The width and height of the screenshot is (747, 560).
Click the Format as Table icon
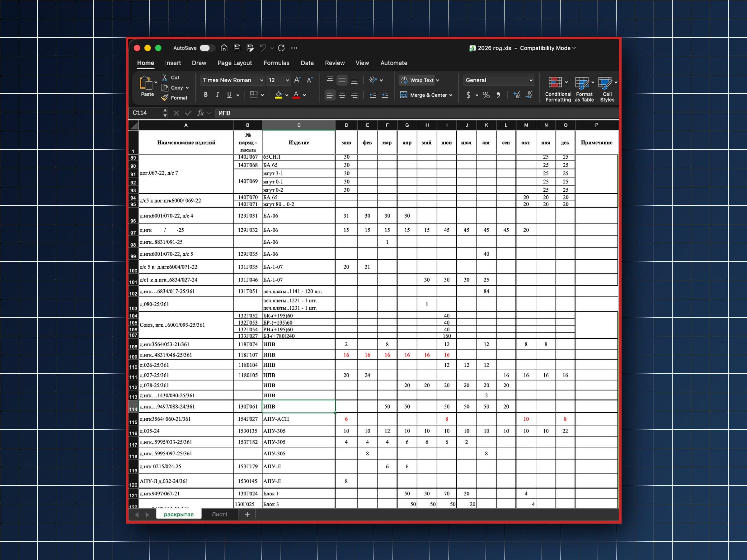(x=582, y=82)
